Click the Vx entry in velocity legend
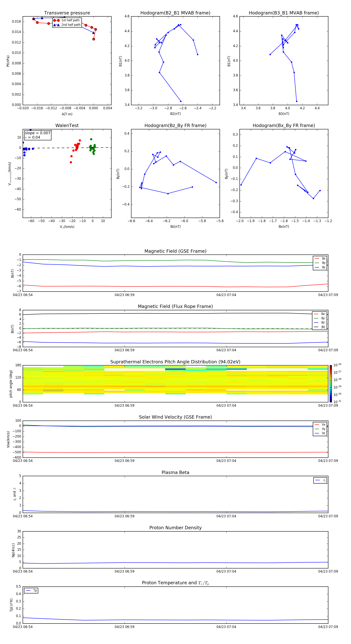The height and width of the screenshot is (644, 351). (x=320, y=425)
